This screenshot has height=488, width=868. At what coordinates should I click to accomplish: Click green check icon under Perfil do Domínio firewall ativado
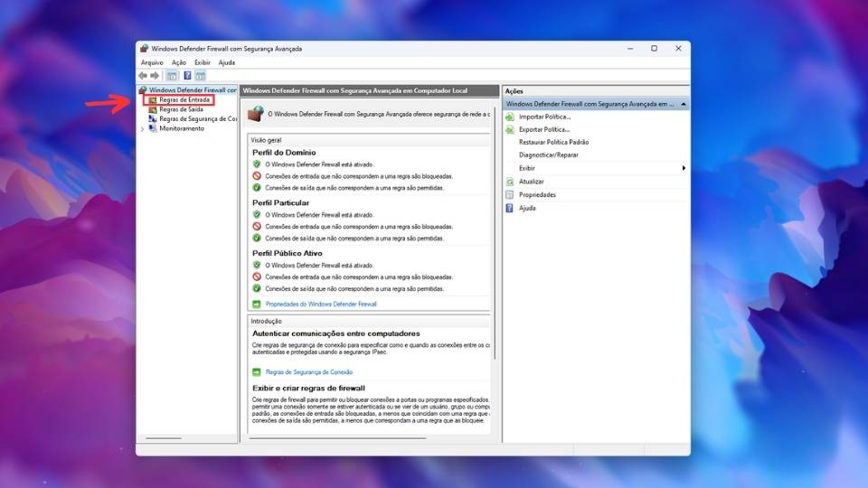(x=256, y=164)
